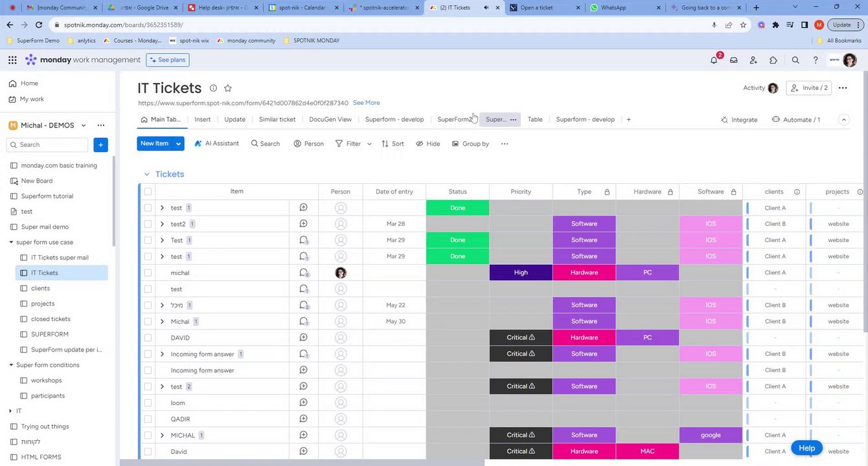Select checkbox for Incoming form answer without subitems
The width and height of the screenshot is (868, 466).
(148, 370)
